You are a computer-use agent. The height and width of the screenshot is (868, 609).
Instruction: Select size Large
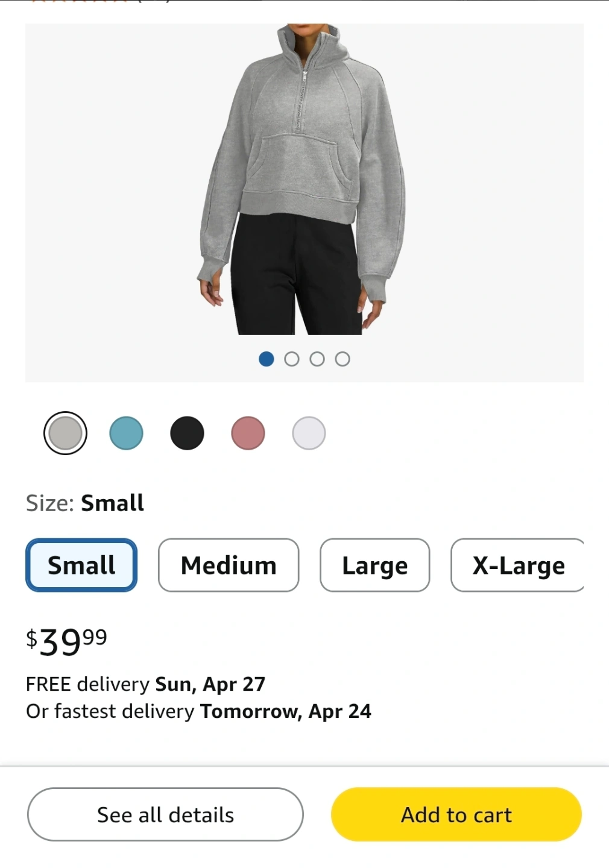(375, 565)
